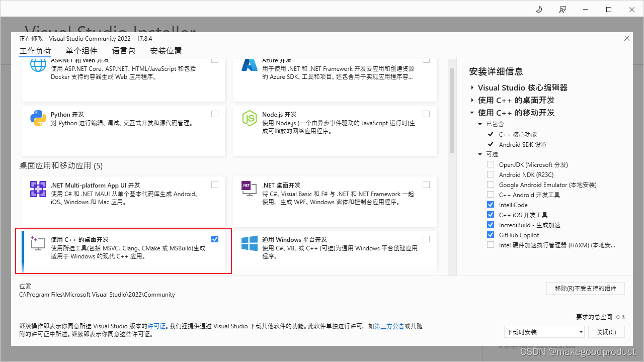Image resolution: width=644 pixels, height=362 pixels.
Task: Click the Universal Windows Platform logo icon
Action: coord(250,243)
